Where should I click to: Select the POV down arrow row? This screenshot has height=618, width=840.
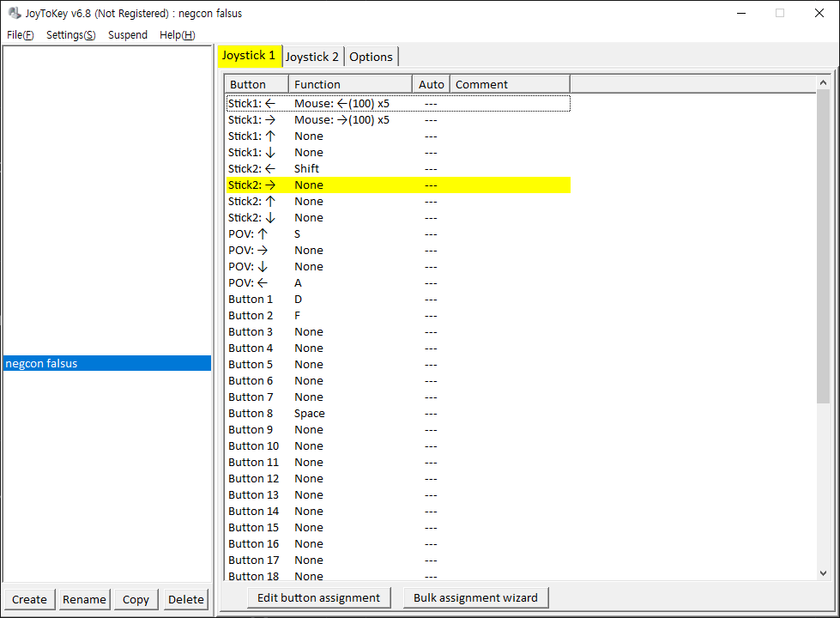[x=398, y=267]
